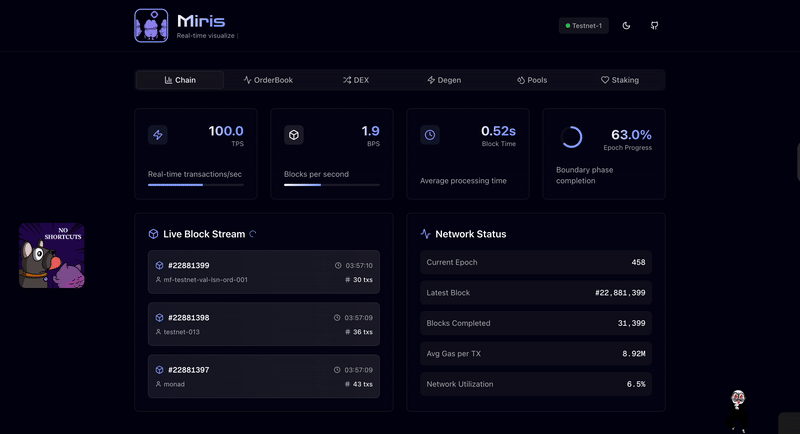Click the Epoch Progress circular ring
The height and width of the screenshot is (434, 800).
[x=571, y=137]
